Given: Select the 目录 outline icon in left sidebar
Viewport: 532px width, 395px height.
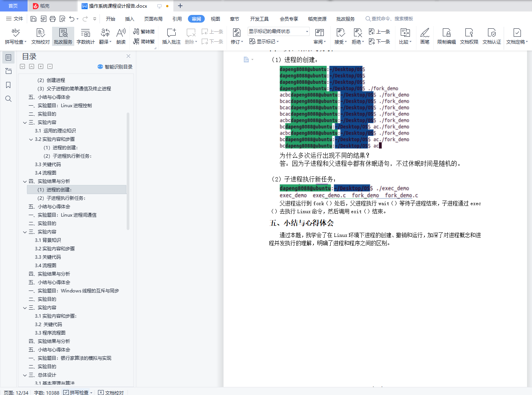Looking at the screenshot, I should (x=8, y=57).
